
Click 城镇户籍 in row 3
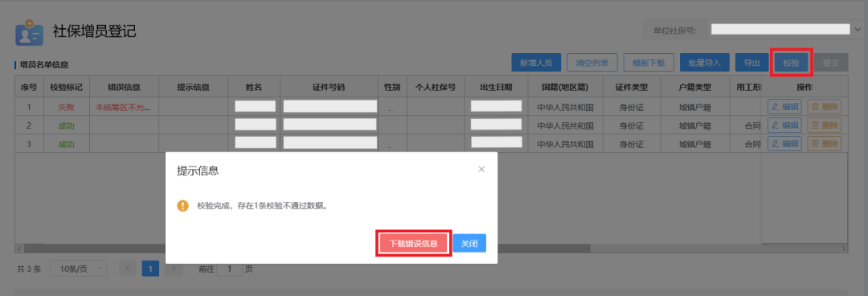(694, 144)
